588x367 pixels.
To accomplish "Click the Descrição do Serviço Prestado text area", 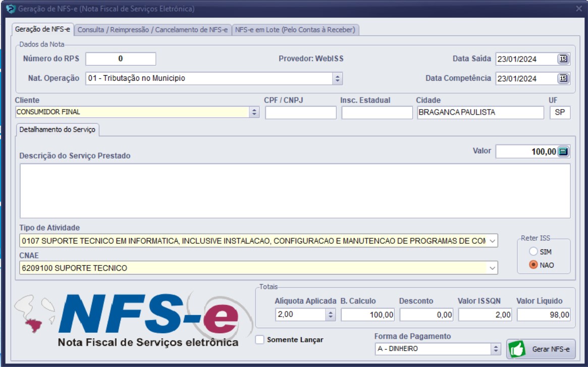I will pyautogui.click(x=295, y=191).
